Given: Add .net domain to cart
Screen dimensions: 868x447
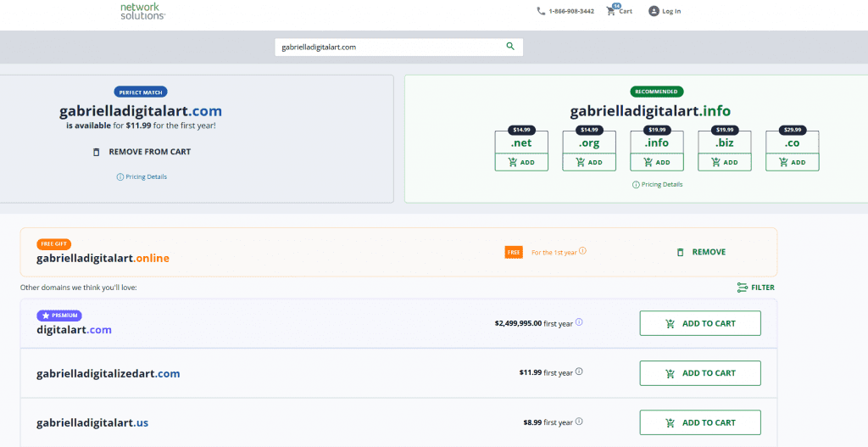Looking at the screenshot, I should [521, 162].
